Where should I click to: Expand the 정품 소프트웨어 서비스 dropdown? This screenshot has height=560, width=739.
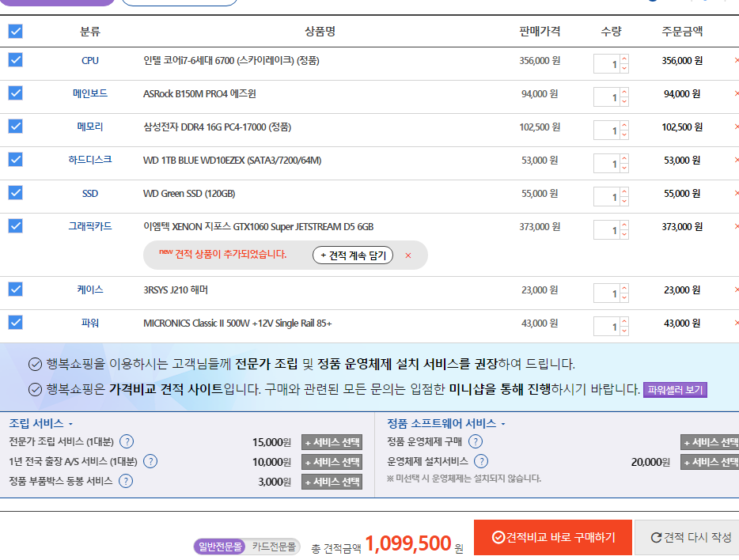point(445,423)
